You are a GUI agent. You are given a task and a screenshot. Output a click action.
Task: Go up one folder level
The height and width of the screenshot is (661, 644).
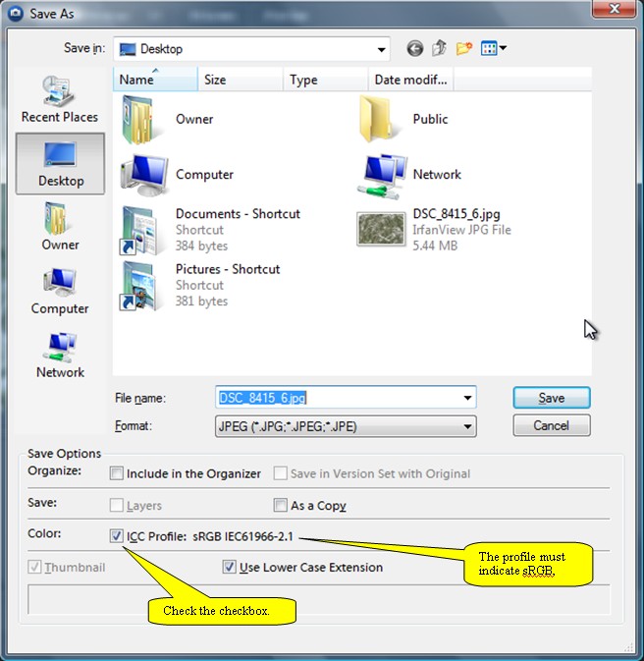point(439,48)
